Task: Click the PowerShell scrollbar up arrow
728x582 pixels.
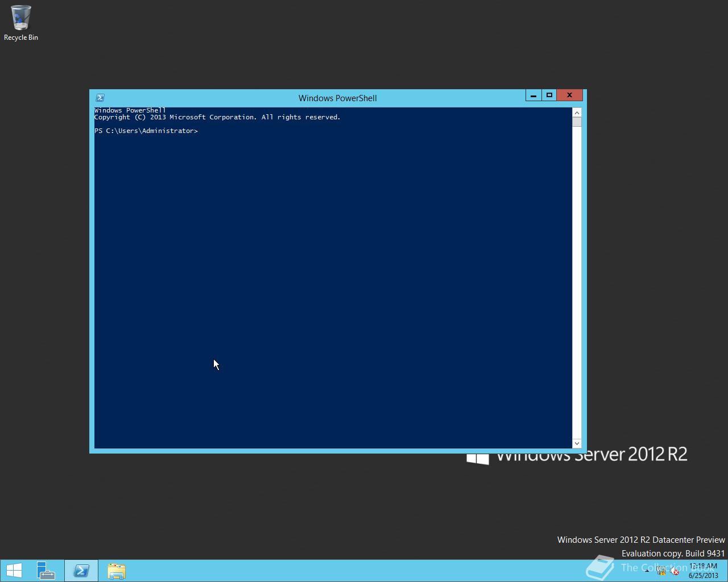Action: tap(577, 113)
